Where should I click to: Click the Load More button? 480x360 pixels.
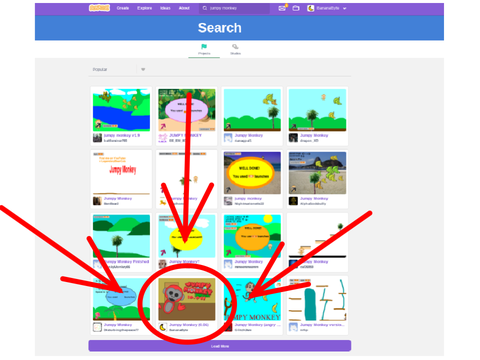pos(220,346)
